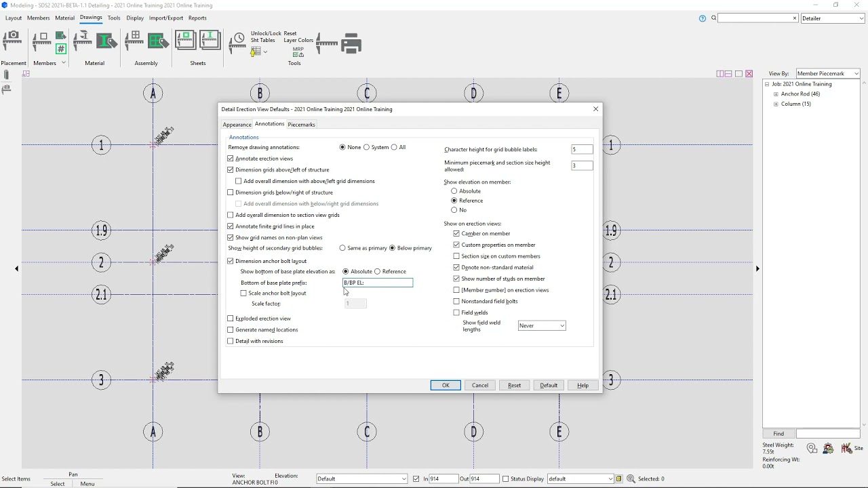Click the single pane layout icon

(739, 73)
